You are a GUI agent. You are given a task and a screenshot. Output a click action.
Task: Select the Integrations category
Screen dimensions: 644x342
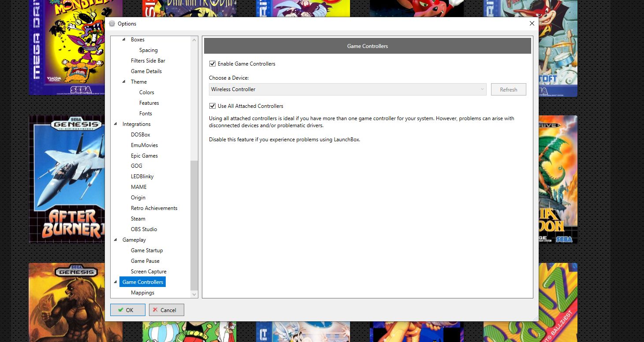pyautogui.click(x=137, y=124)
